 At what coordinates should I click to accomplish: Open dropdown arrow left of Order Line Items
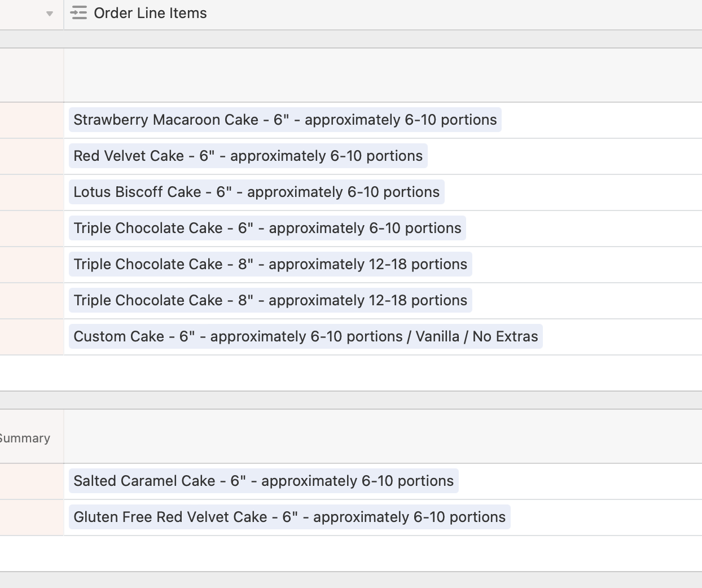tap(50, 14)
